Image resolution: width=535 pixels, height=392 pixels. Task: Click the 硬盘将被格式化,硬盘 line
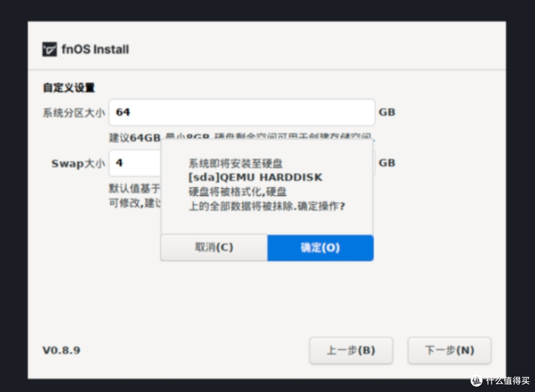237,192
